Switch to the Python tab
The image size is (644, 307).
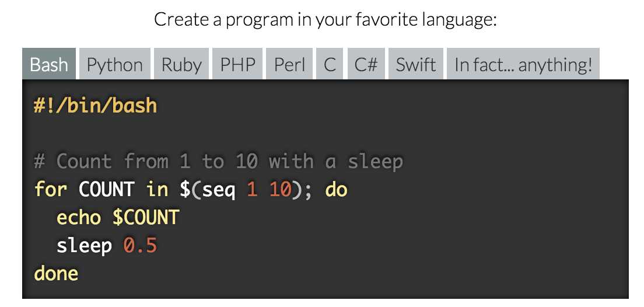pos(114,64)
